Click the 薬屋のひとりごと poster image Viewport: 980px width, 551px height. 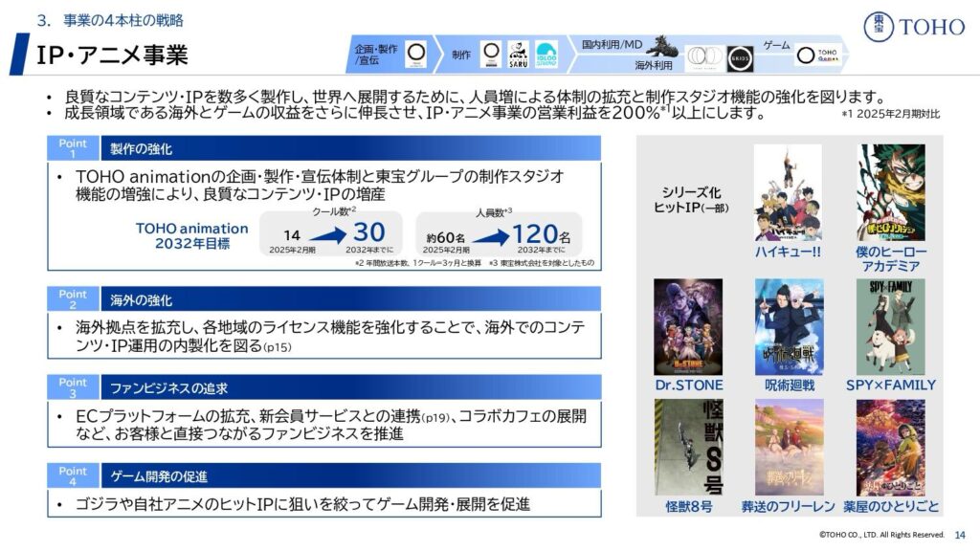pos(891,448)
